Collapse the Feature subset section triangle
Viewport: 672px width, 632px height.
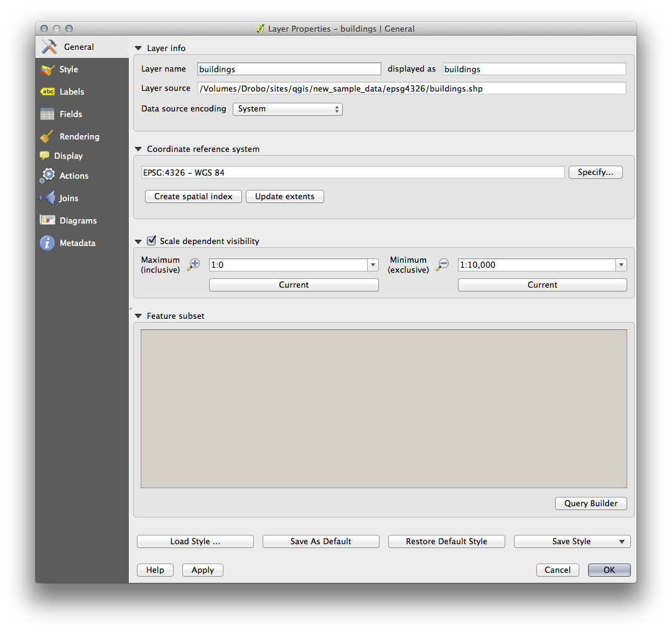[138, 316]
